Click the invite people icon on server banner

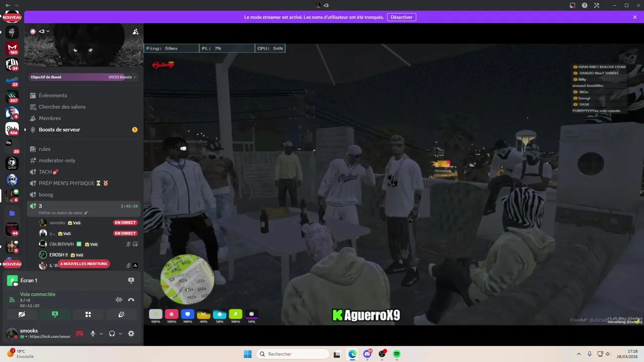tap(135, 32)
